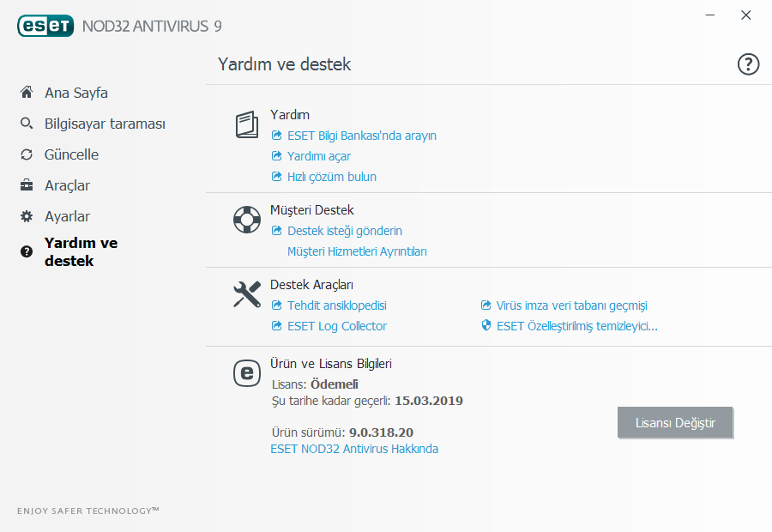Open the Güncelle section from the sidebar
The image size is (772, 532).
(x=73, y=154)
